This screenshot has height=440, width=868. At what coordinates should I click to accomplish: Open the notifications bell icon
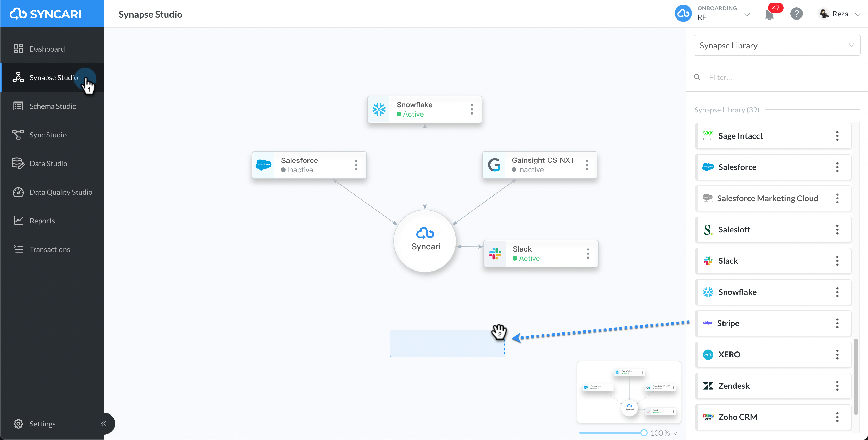(770, 15)
